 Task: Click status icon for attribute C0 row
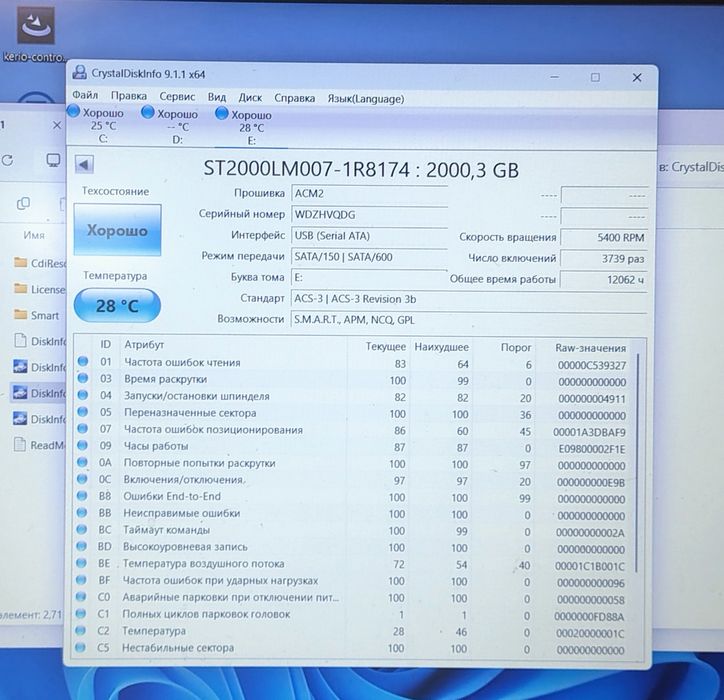tap(81, 597)
